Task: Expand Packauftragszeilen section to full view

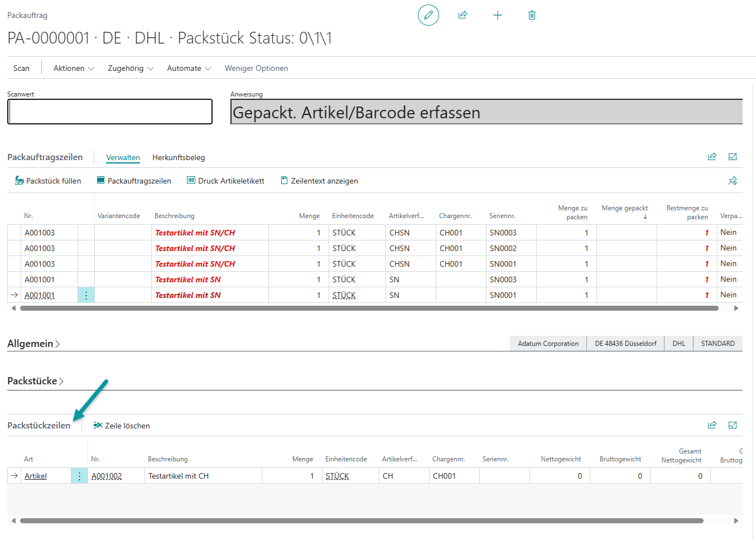Action: (733, 157)
